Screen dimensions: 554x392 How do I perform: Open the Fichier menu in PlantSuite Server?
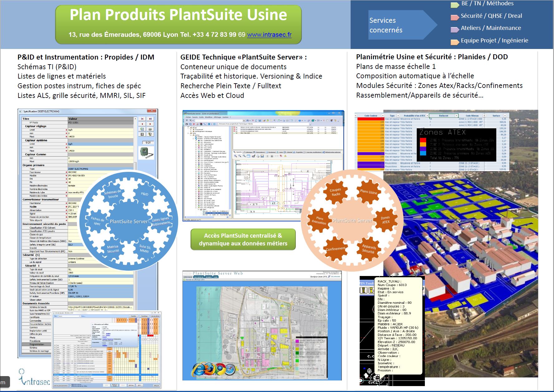188,117
